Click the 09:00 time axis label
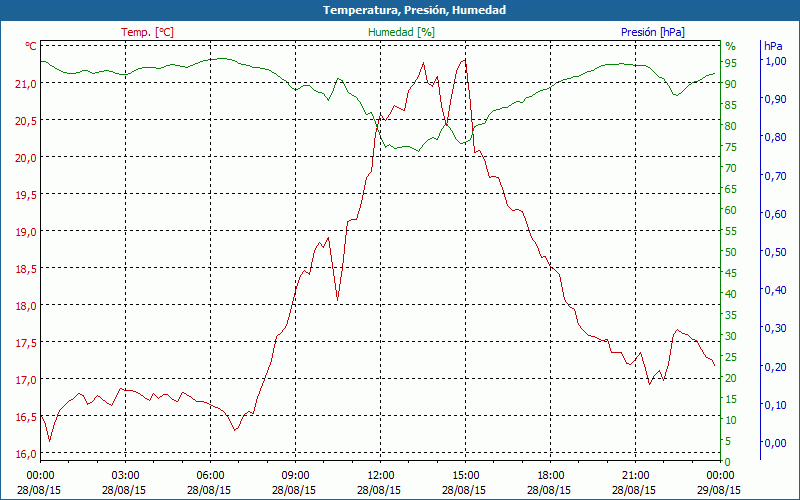The width and height of the screenshot is (800, 500). (x=295, y=476)
